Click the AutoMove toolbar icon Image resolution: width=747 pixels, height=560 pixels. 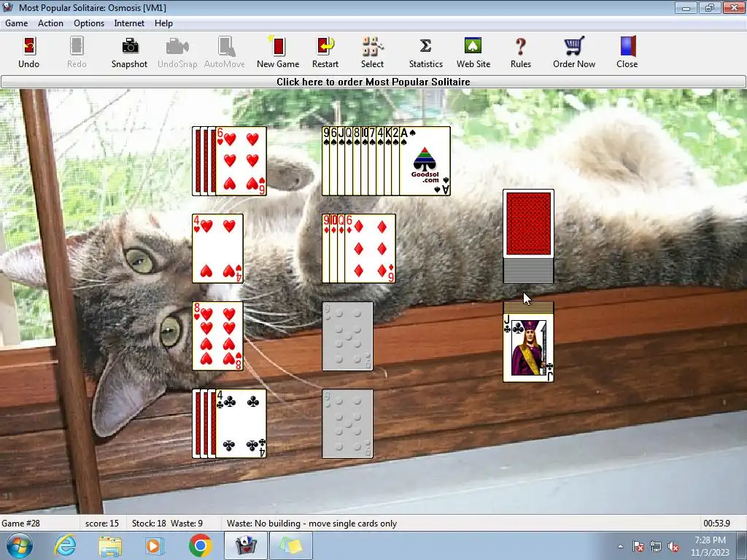225,52
